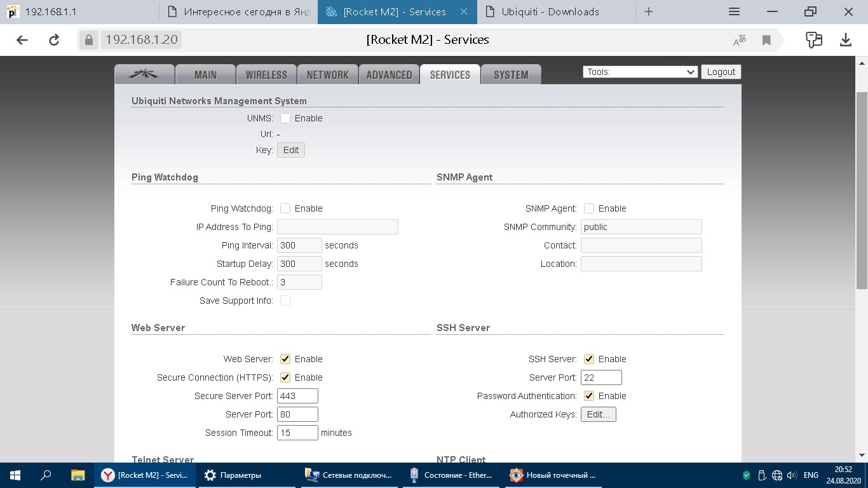Open Windows Start menu
The image size is (868, 488).
15,475
